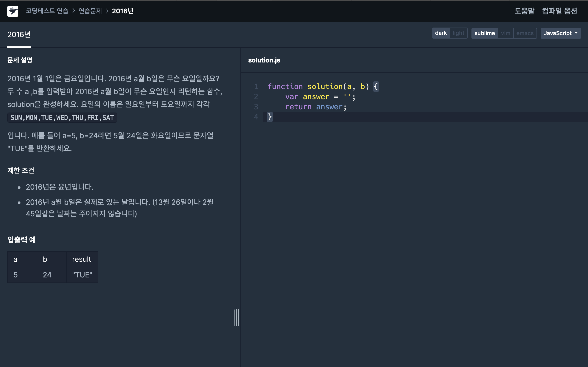This screenshot has width=588, height=367.
Task: Click the solution.js file label
Action: [x=264, y=60]
